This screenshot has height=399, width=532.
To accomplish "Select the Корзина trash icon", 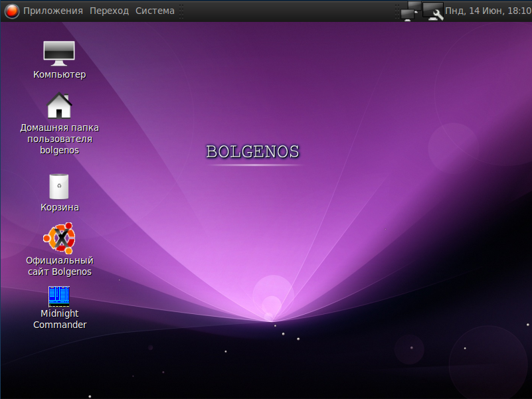I will (x=59, y=187).
